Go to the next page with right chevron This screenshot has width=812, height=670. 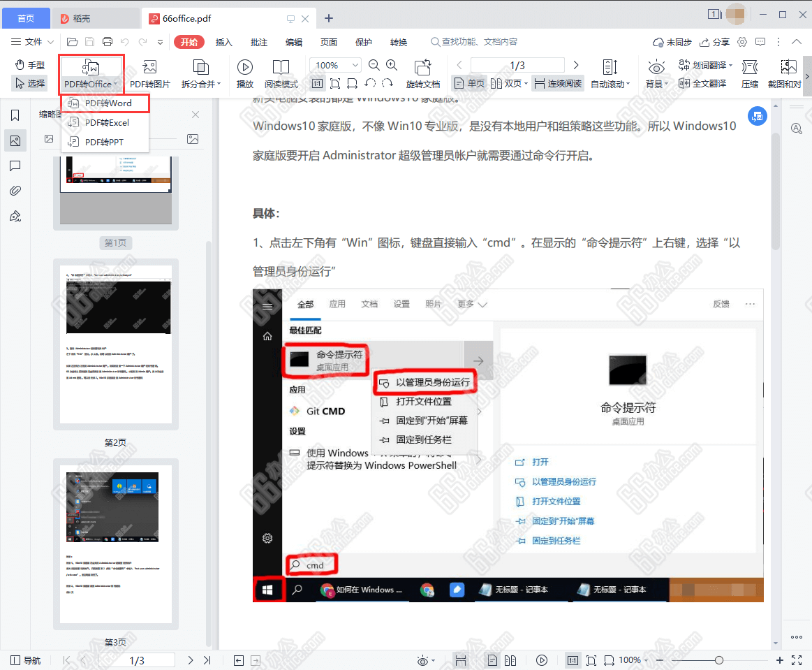576,65
